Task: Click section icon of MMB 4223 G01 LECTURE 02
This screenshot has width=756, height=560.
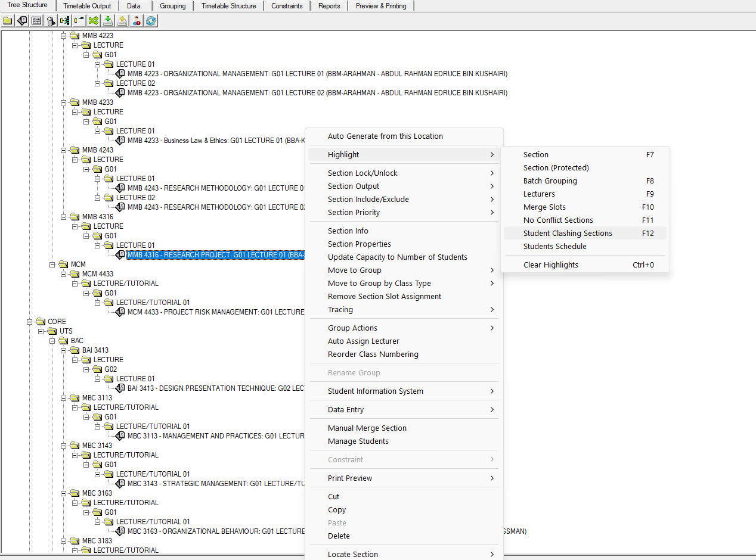Action: [x=120, y=93]
